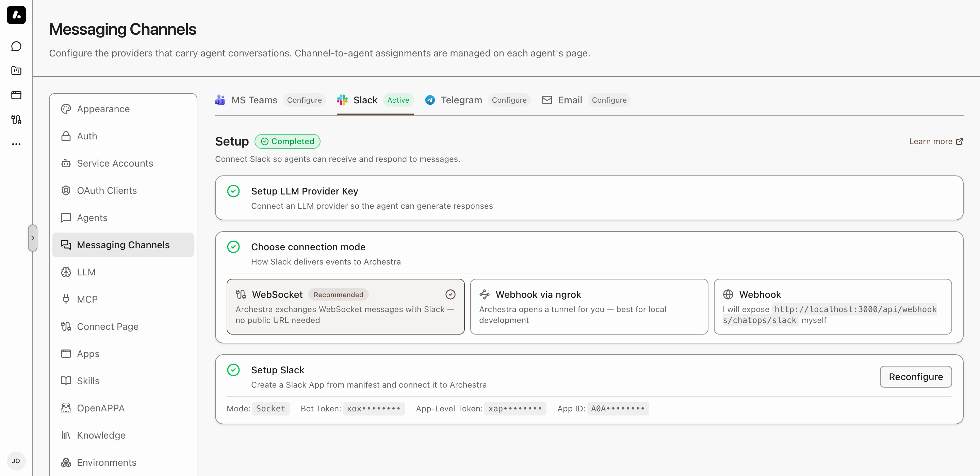Go to Knowledge settings

(123, 435)
